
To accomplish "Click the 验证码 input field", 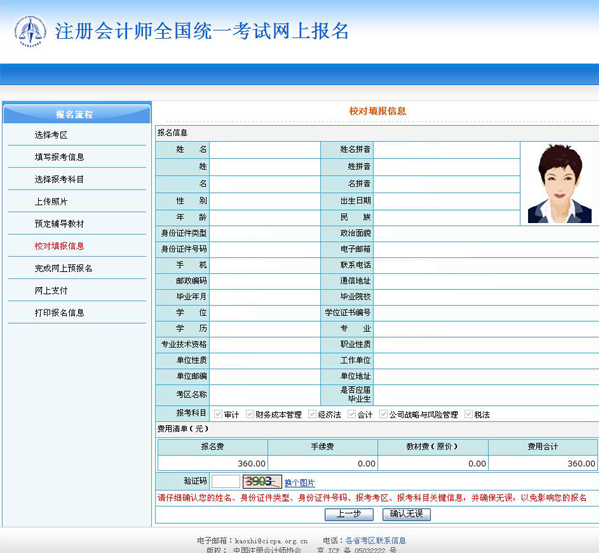I will [x=225, y=481].
